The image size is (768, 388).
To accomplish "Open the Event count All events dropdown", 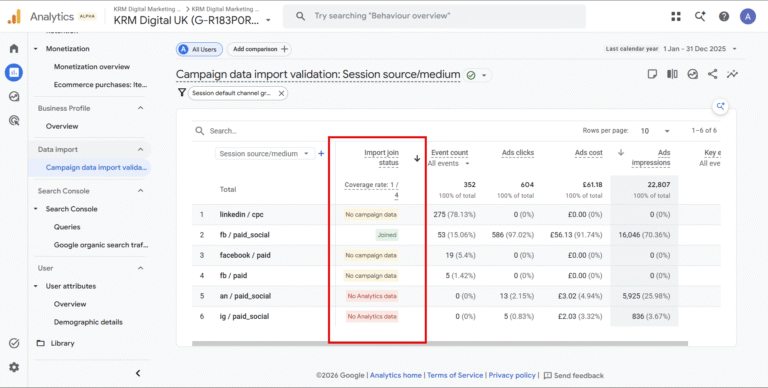I will 449,163.
